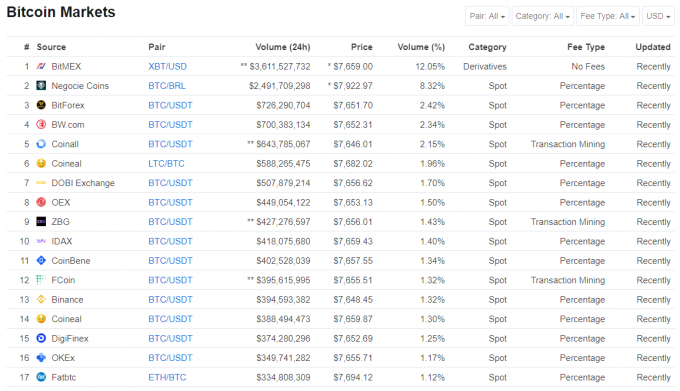The image size is (680, 391).
Task: Click the DigiFinex logo icon
Action: 41,338
